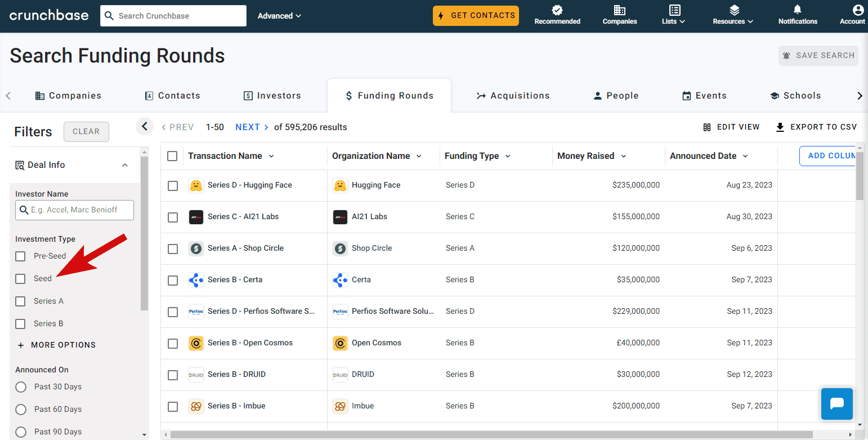Viewport: 868px width, 440px height.
Task: Click the DRUID logo in Organization Name column
Action: [x=340, y=375]
